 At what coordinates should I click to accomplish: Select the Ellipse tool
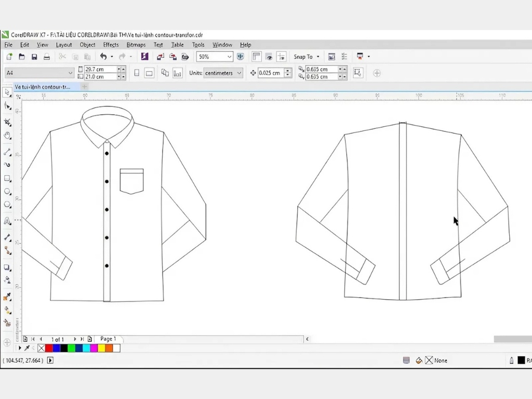click(7, 192)
